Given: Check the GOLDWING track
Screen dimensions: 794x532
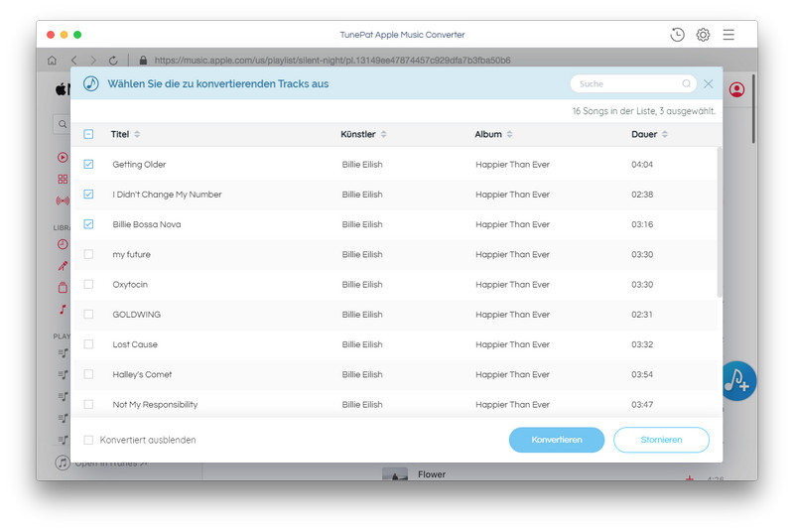Looking at the screenshot, I should click(x=88, y=315).
